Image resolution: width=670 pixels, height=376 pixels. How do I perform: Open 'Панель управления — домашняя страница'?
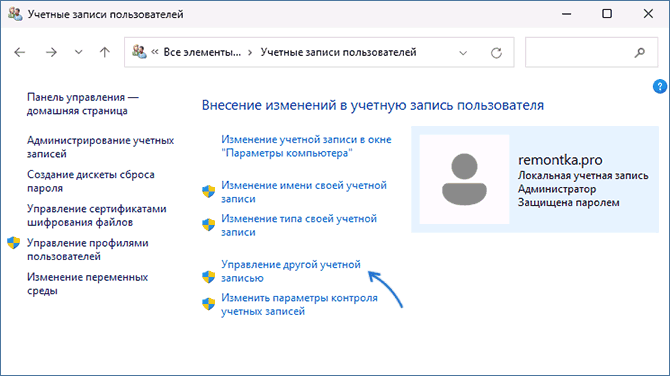[x=83, y=104]
